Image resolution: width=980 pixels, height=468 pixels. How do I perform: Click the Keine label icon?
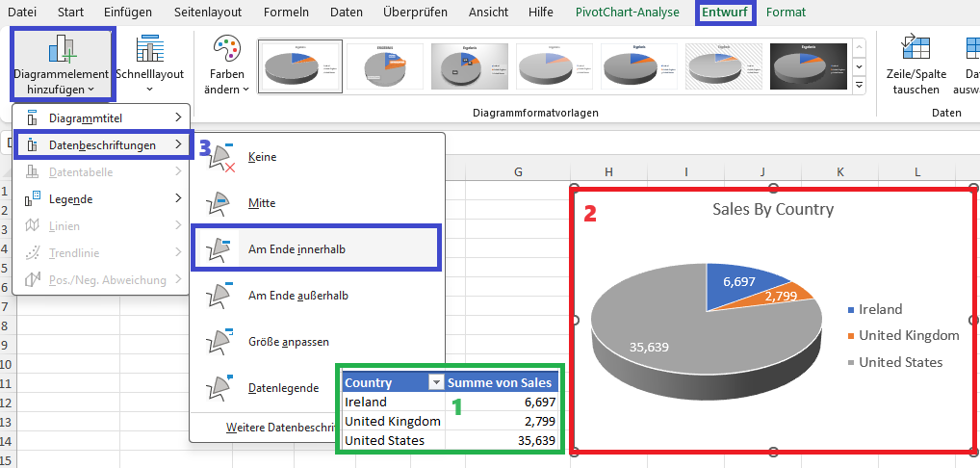pos(220,158)
